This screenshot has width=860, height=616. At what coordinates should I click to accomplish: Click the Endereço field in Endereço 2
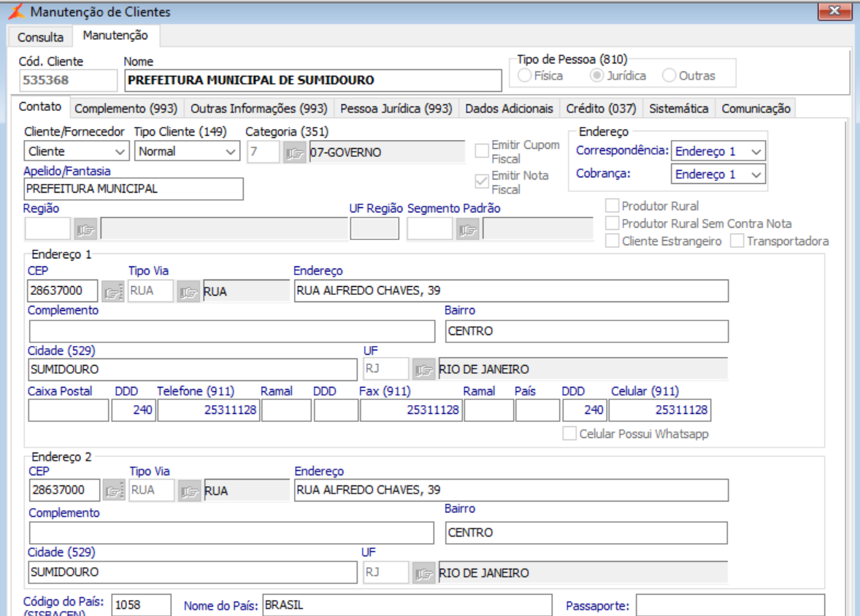tap(511, 490)
